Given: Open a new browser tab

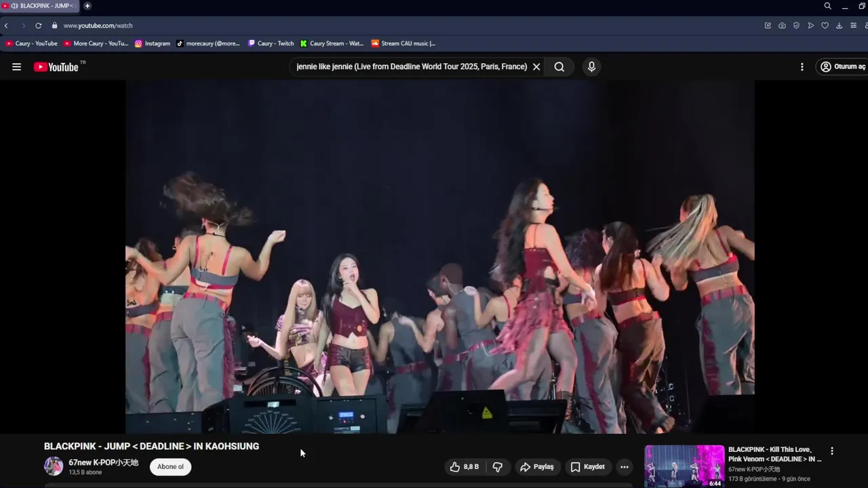Looking at the screenshot, I should tap(87, 5).
